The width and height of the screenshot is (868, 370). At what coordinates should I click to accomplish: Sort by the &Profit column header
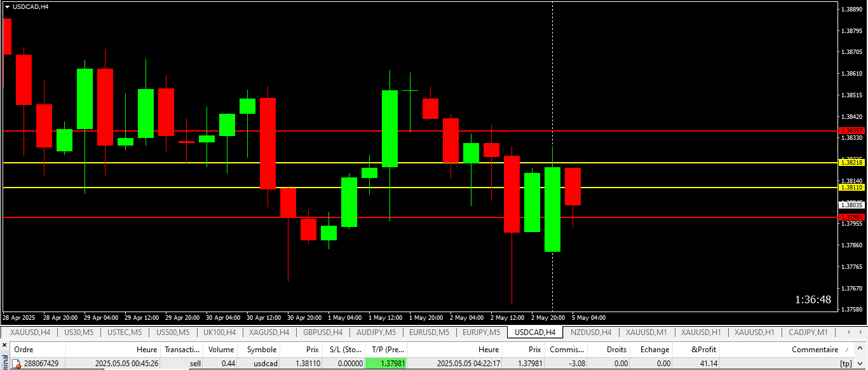[x=696, y=350]
